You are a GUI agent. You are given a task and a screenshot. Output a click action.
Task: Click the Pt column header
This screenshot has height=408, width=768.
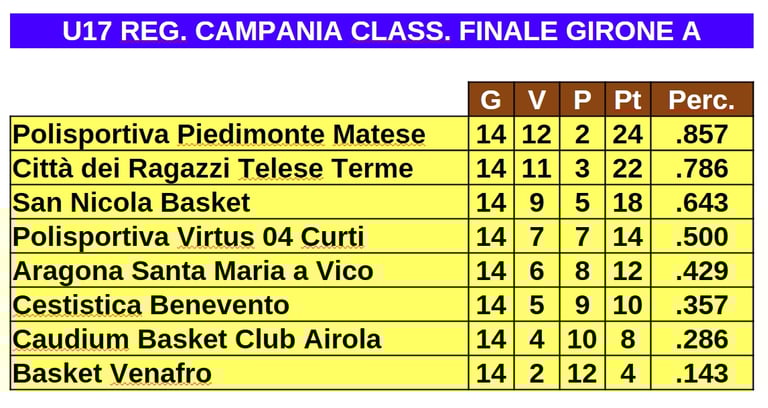(627, 100)
